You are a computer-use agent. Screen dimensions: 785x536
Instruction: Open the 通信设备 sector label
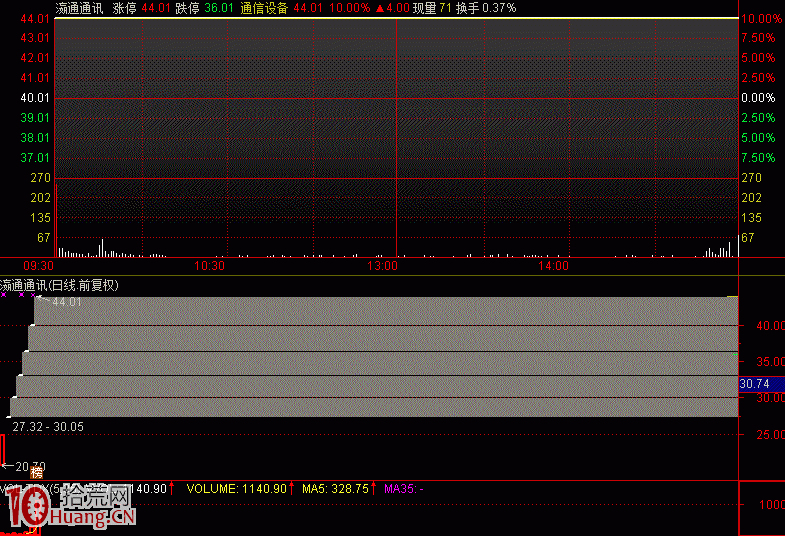point(264,8)
